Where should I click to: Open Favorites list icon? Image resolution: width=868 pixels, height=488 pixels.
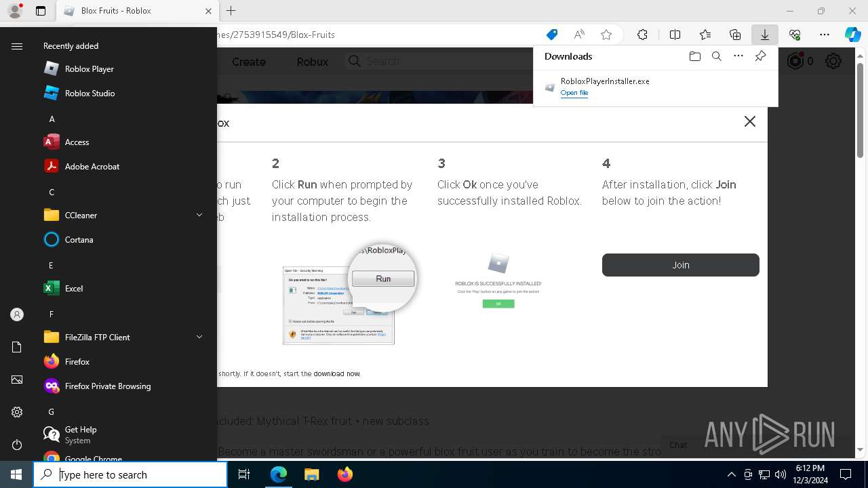[x=705, y=35]
